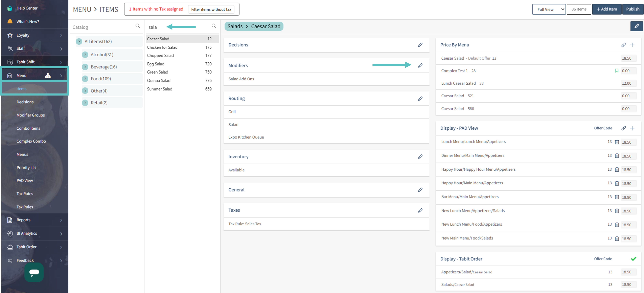The width and height of the screenshot is (644, 293).
Task: Toggle the green bookmark on Complex Test 1
Action: pyautogui.click(x=617, y=71)
